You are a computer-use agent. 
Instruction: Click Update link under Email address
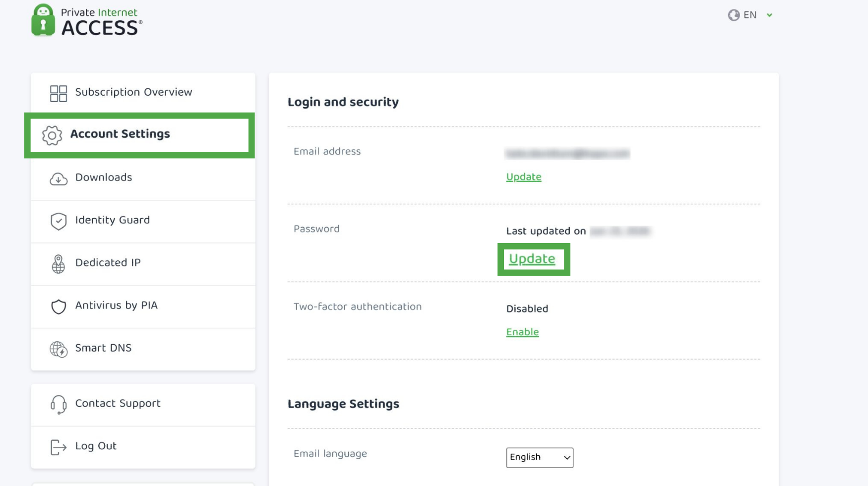pyautogui.click(x=524, y=177)
